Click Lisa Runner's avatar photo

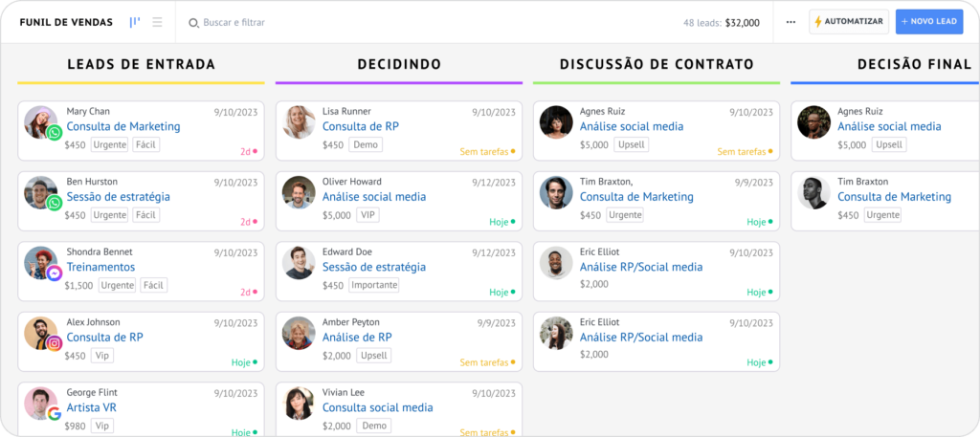click(x=299, y=121)
